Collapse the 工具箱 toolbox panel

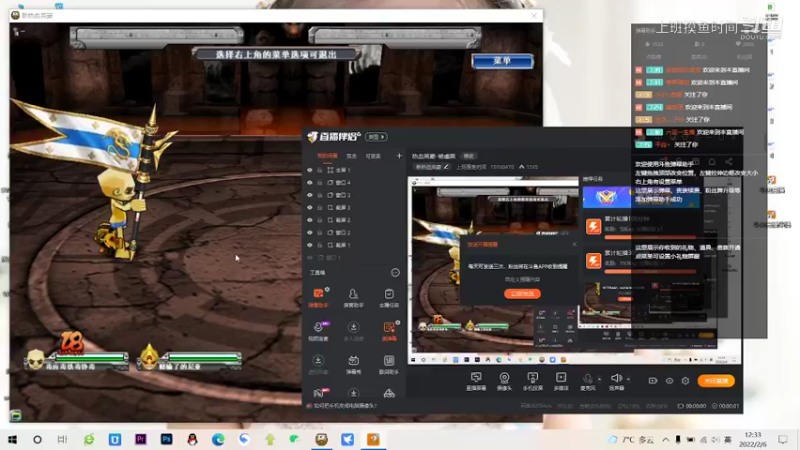395,272
